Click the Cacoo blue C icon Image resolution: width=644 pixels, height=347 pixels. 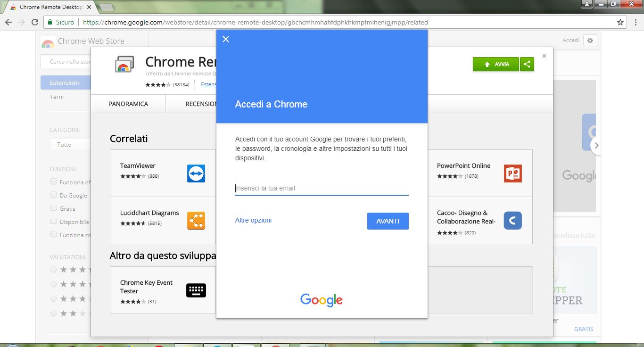[x=513, y=221]
